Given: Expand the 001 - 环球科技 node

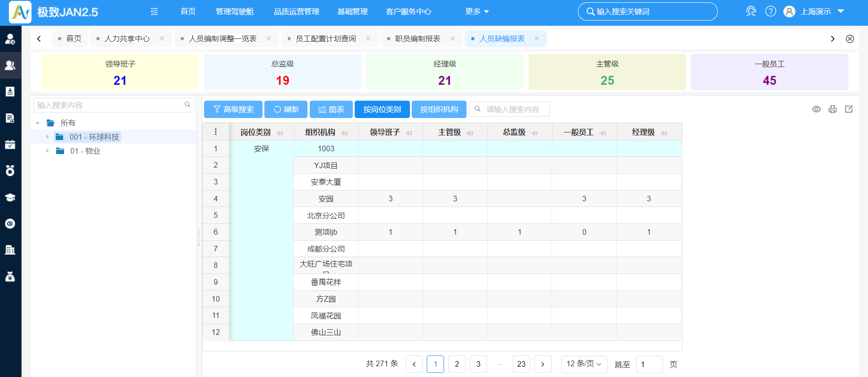Looking at the screenshot, I should pyautogui.click(x=47, y=137).
